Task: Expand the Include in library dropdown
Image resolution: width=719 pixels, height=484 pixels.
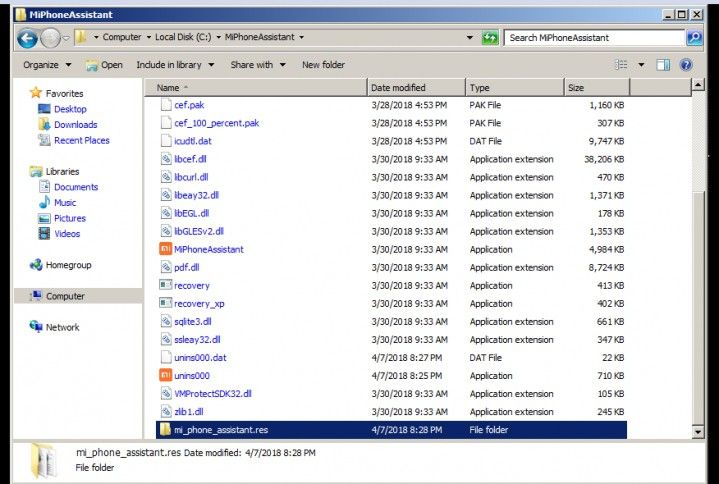Action: pos(175,65)
